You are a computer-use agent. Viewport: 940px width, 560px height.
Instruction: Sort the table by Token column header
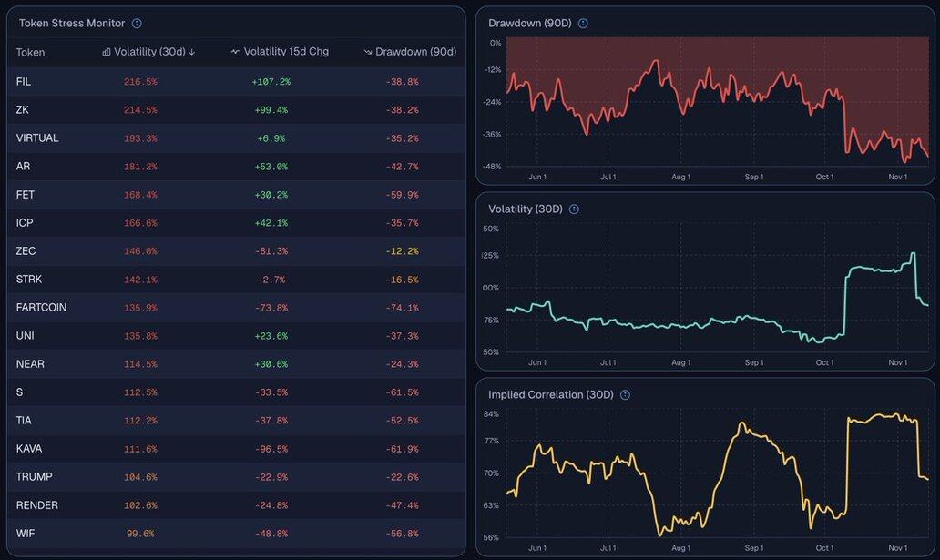[x=30, y=53]
